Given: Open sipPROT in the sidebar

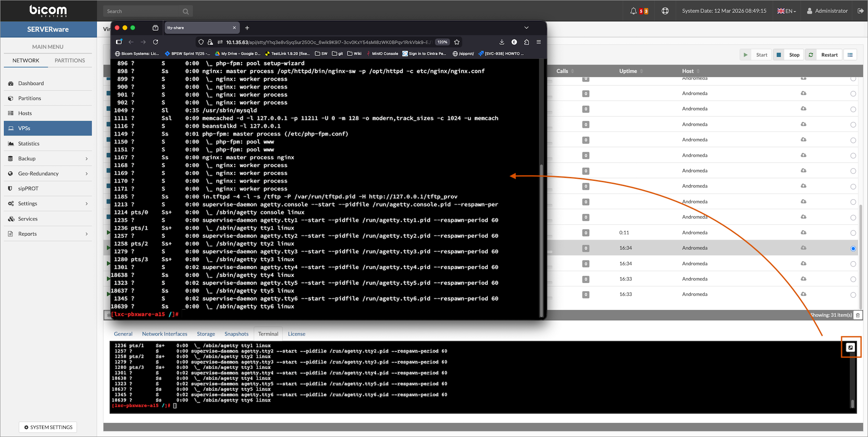Looking at the screenshot, I should pos(48,189).
